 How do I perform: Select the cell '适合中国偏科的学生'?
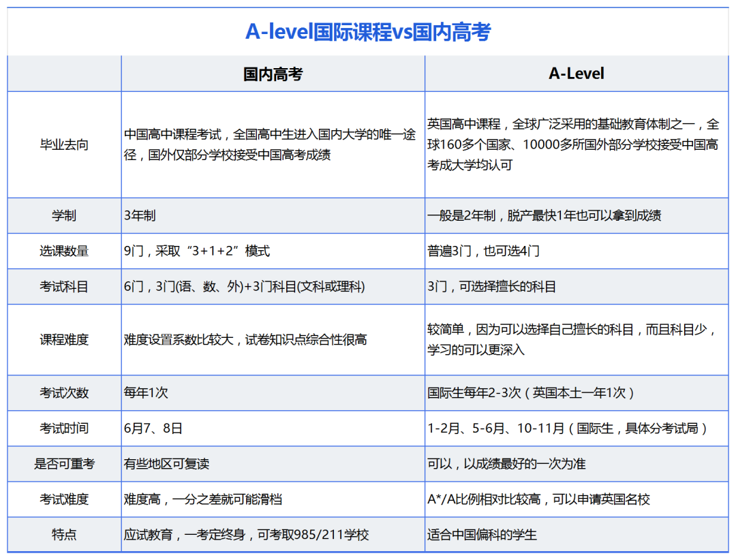coord(577,534)
